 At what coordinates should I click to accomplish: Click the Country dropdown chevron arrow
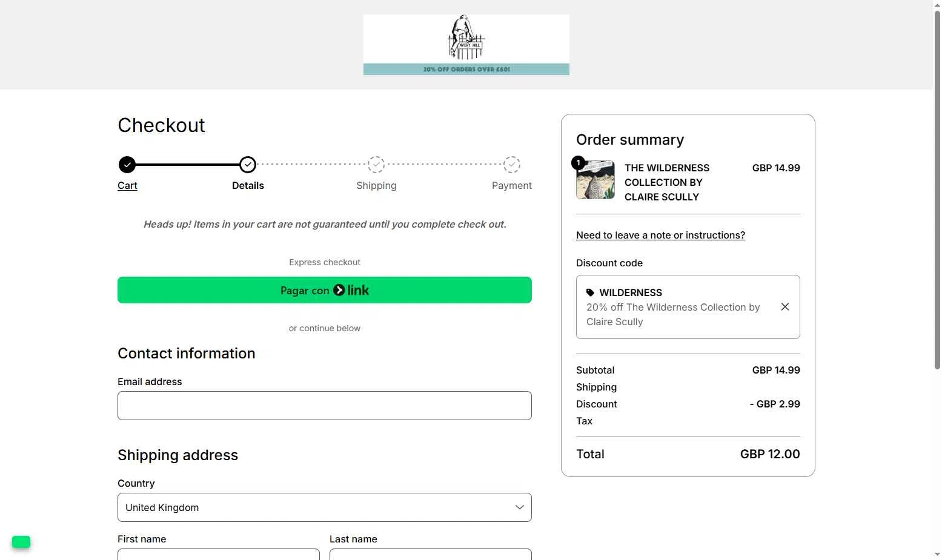519,507
